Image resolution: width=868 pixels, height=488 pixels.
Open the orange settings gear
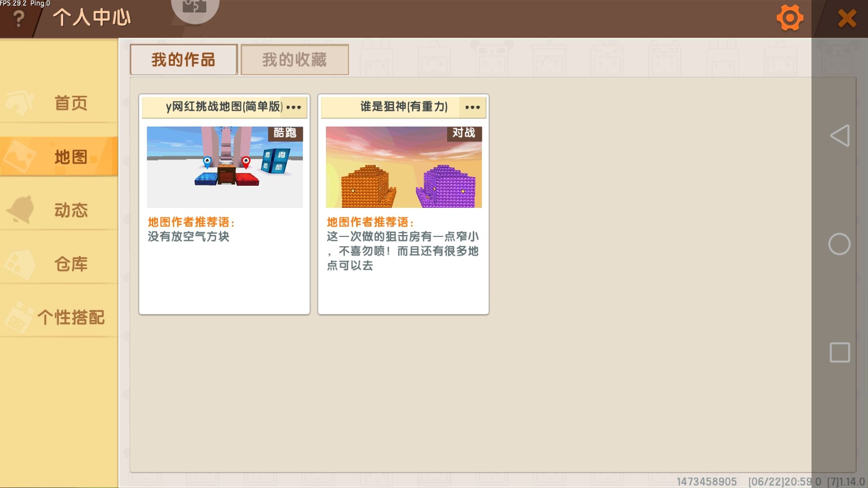[x=789, y=18]
